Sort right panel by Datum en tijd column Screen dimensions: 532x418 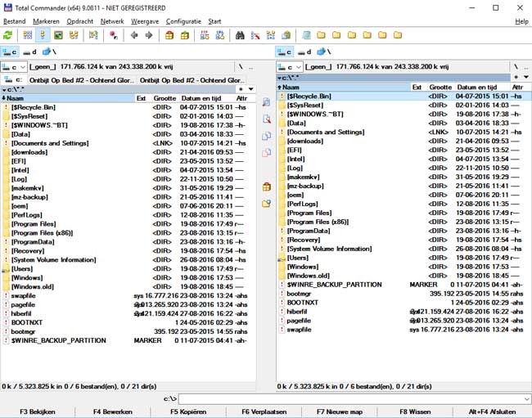(x=482, y=88)
